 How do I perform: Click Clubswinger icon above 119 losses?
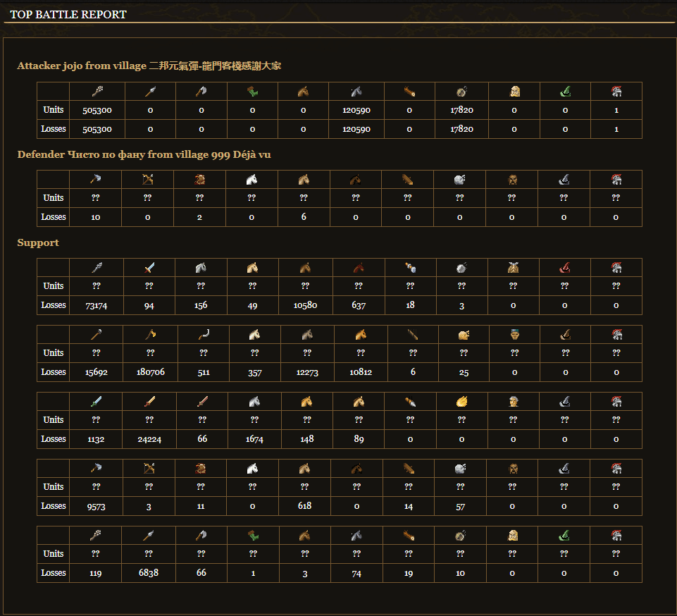coord(95,535)
